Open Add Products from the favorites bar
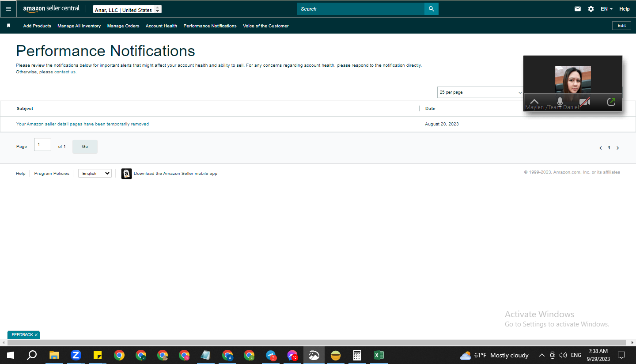 [x=37, y=26]
